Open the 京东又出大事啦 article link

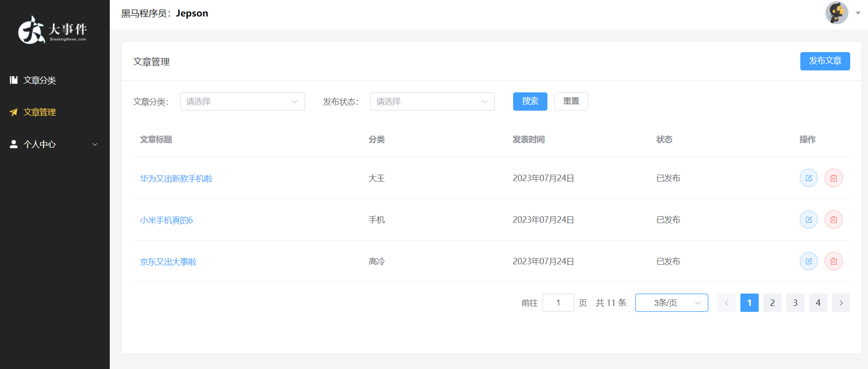pos(168,262)
